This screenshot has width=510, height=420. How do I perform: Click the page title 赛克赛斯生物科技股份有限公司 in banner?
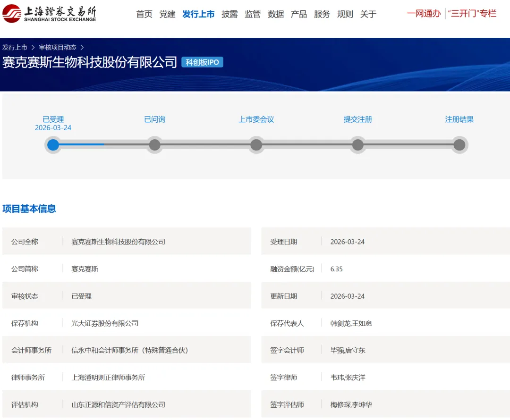click(x=89, y=62)
